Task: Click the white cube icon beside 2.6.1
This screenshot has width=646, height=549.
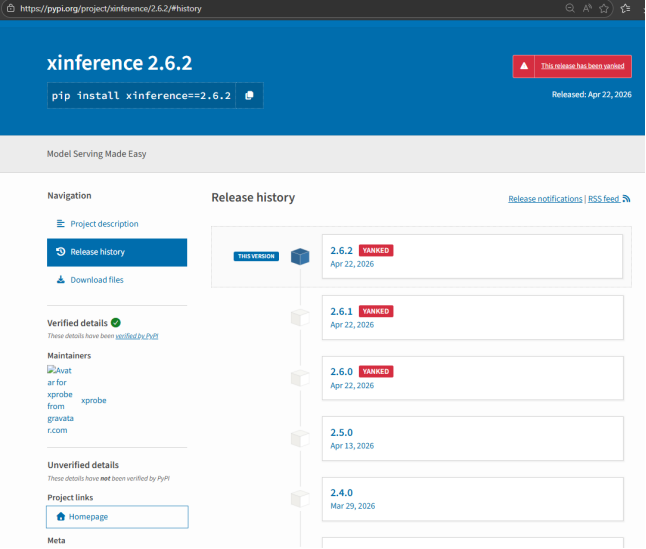Action: pyautogui.click(x=300, y=318)
